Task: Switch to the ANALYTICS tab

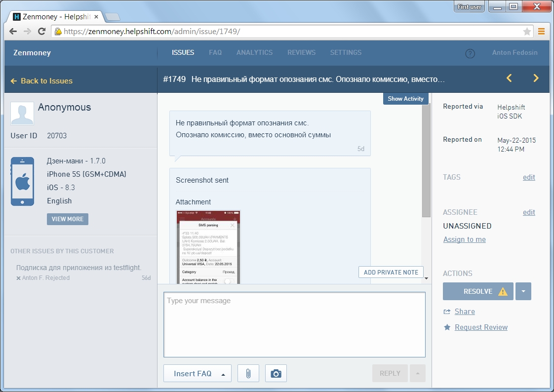Action: (x=254, y=53)
